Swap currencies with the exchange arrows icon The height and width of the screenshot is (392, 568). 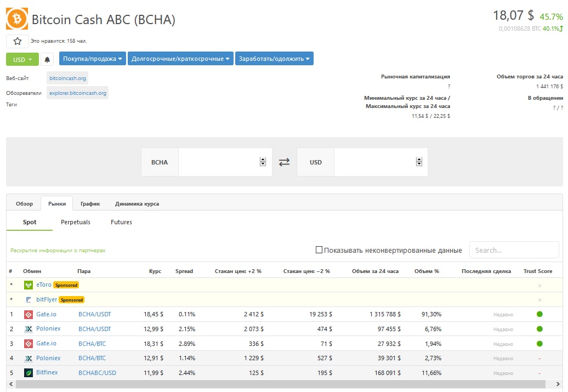click(285, 162)
